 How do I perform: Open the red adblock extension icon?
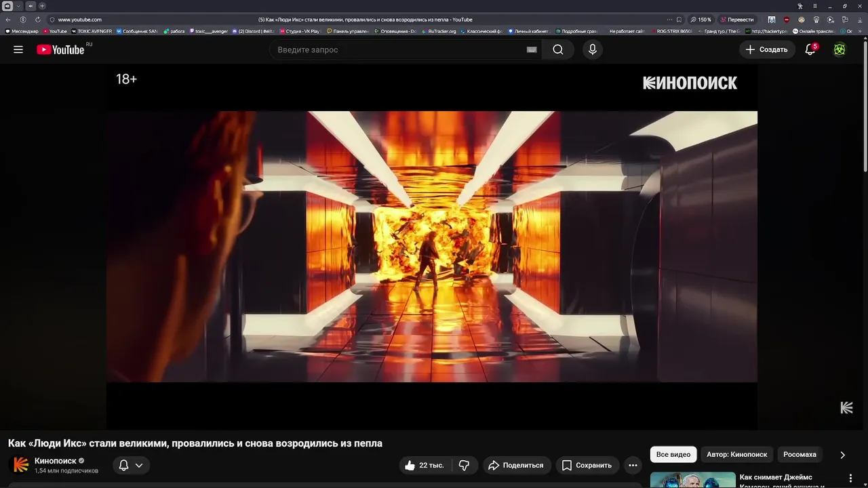(787, 20)
